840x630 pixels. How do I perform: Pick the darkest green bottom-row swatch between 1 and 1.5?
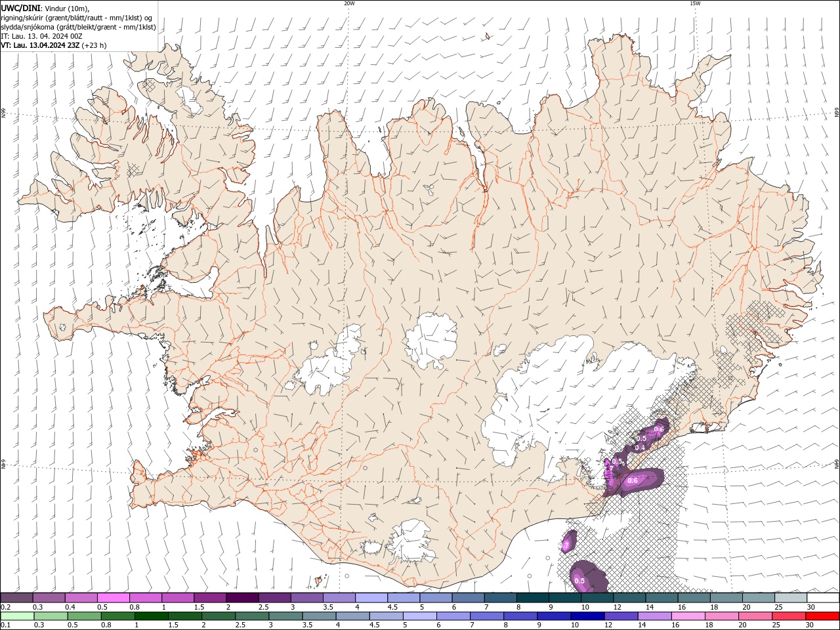[x=151, y=616]
